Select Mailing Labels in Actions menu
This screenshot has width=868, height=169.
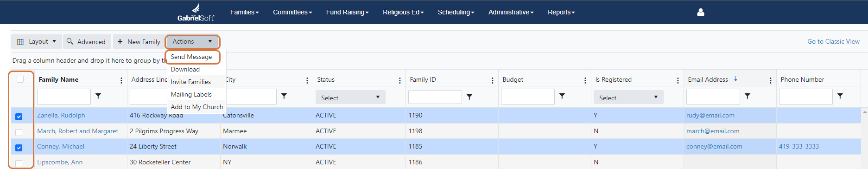tap(191, 94)
